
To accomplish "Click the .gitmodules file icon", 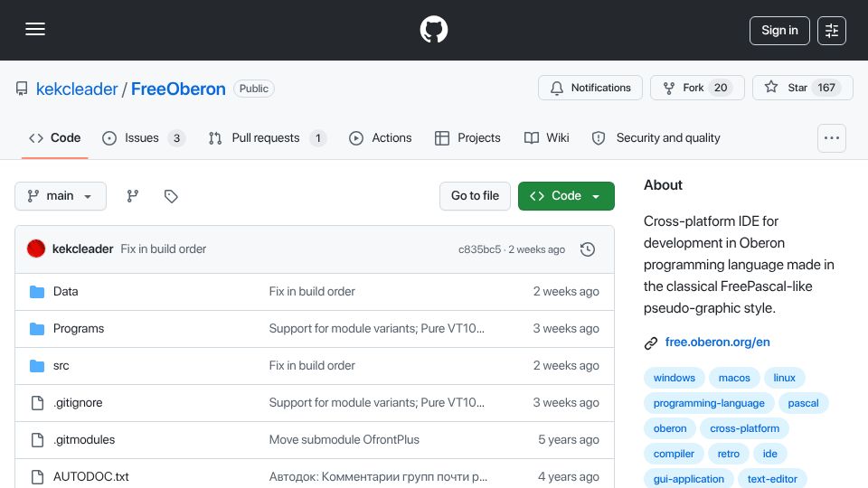I will point(37,440).
